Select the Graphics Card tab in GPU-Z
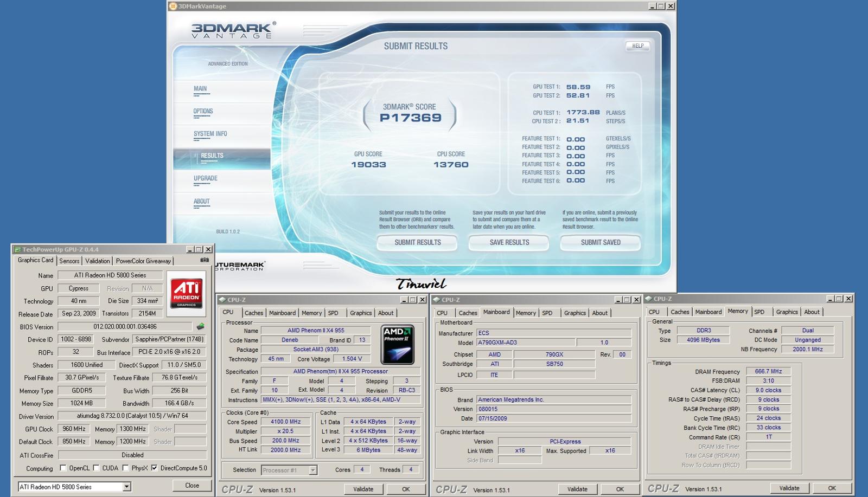868x497 pixels. 36,260
